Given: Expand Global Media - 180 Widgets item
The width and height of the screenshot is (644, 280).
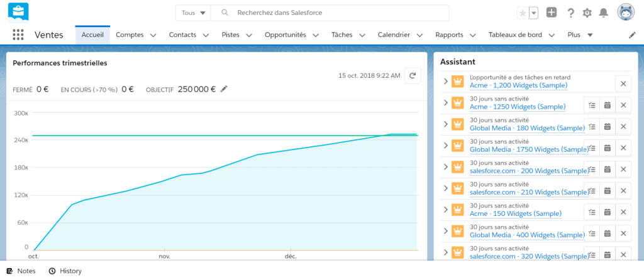Looking at the screenshot, I should click(445, 124).
